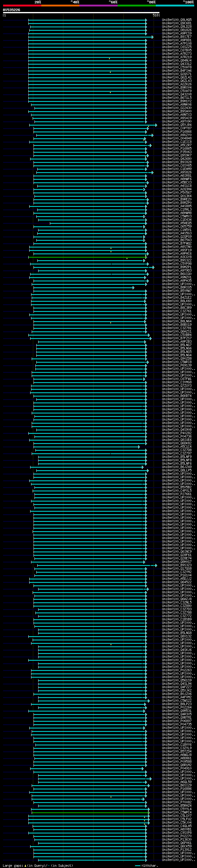Select the UniRef100_B9MZP1 label
The width and height of the screenshot is (197, 868).
coord(177,267)
